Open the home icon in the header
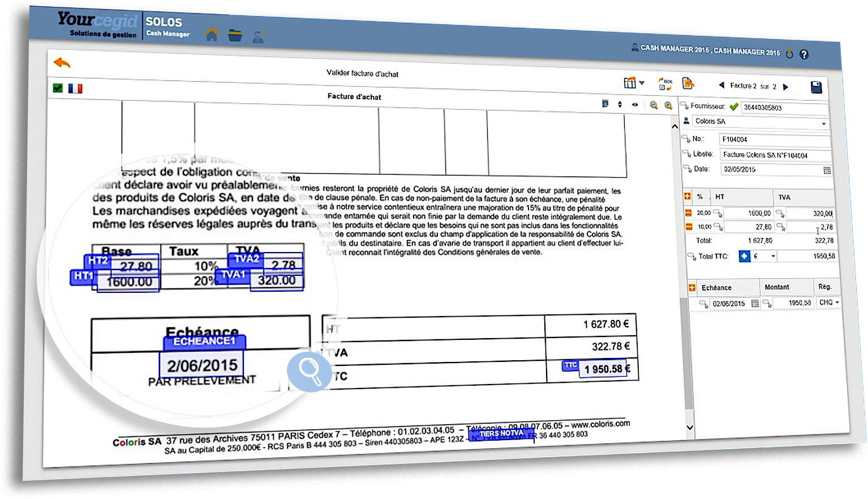 pyautogui.click(x=212, y=35)
